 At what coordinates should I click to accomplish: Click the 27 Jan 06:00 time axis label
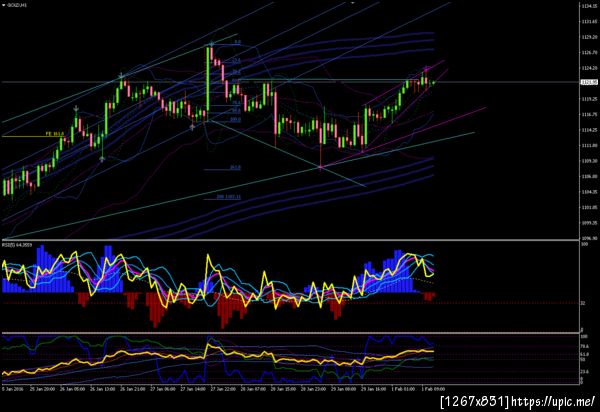163,389
